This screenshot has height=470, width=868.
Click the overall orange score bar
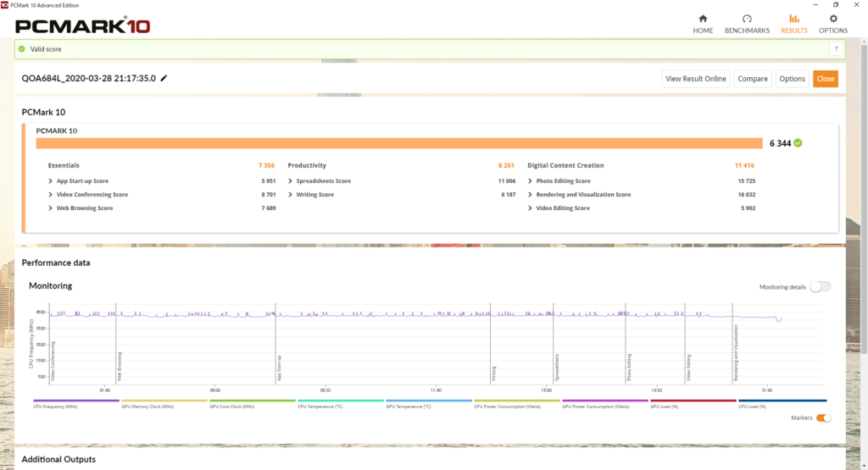point(399,143)
